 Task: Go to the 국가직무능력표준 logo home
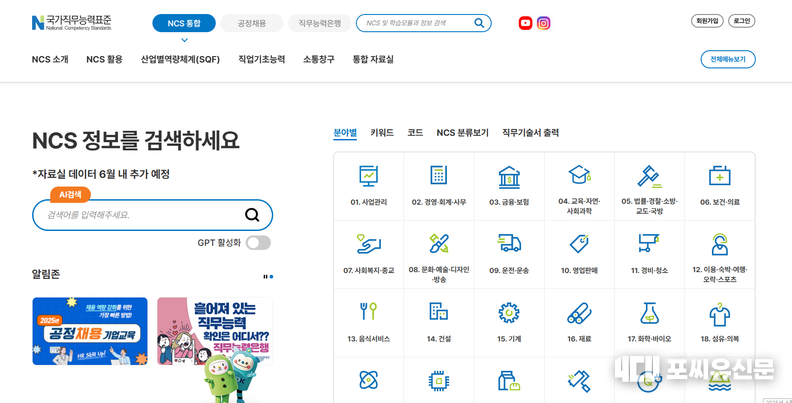pyautogui.click(x=71, y=23)
